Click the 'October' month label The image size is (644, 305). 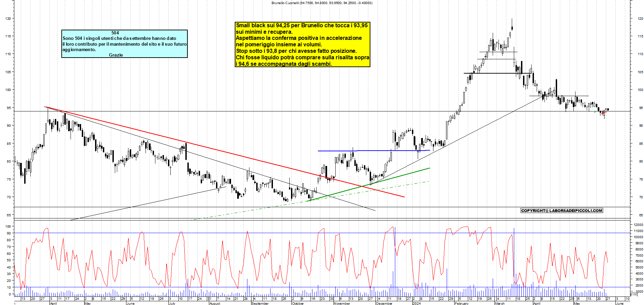pos(298,303)
